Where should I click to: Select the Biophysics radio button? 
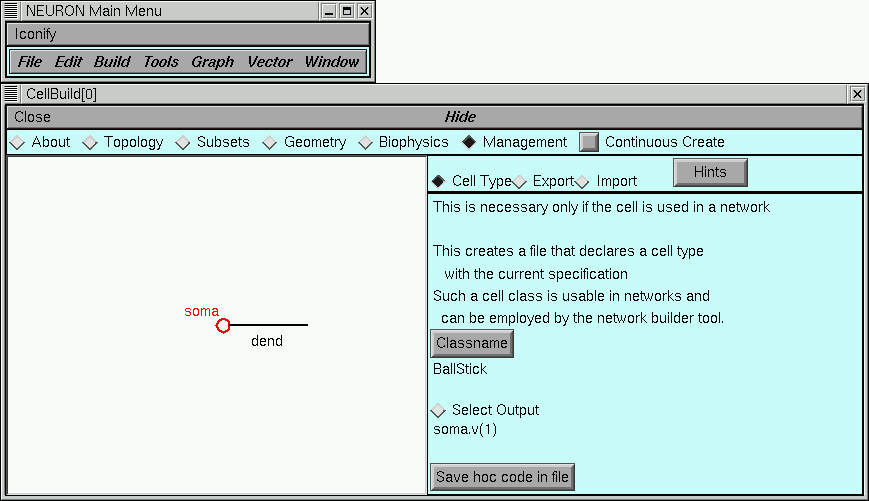click(365, 143)
